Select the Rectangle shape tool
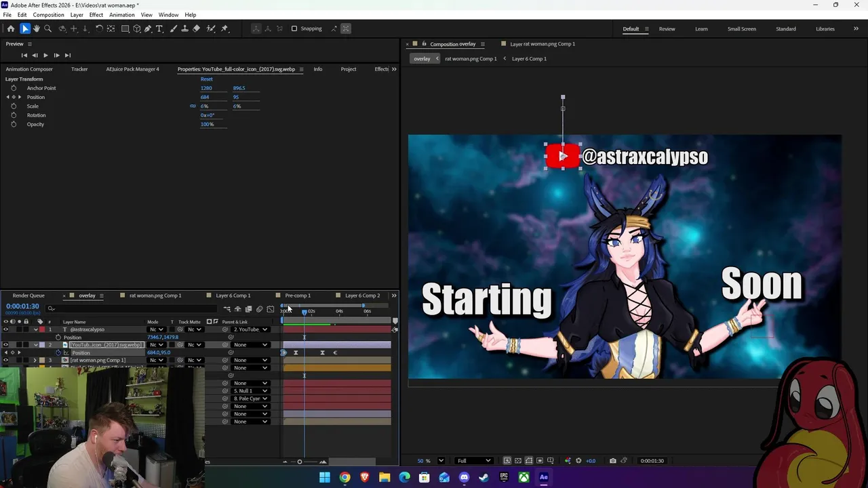This screenshot has width=868, height=488. (125, 28)
